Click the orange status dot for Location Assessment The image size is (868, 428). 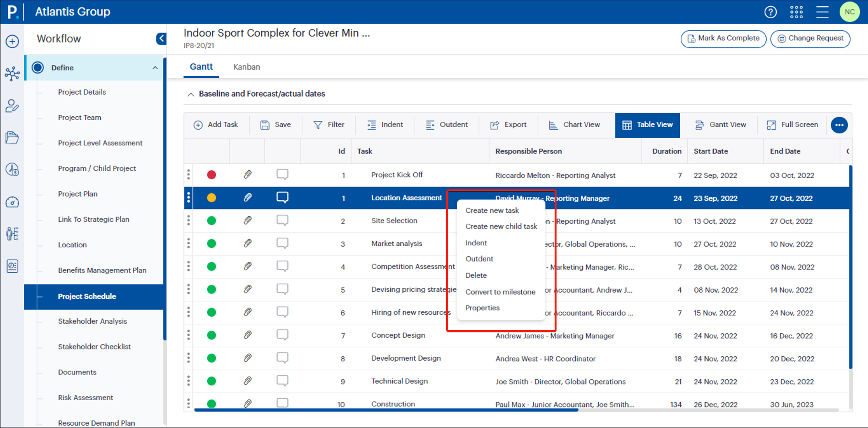pyautogui.click(x=212, y=198)
